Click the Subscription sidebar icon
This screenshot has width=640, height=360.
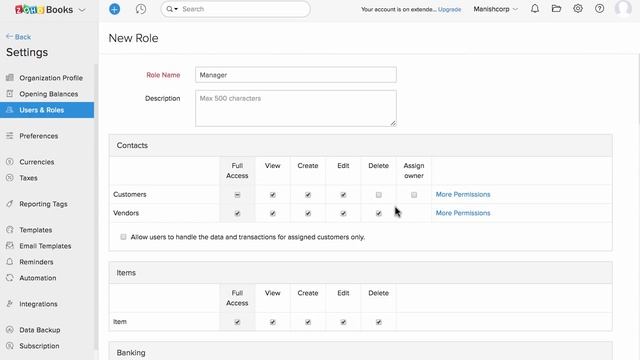pos(10,346)
